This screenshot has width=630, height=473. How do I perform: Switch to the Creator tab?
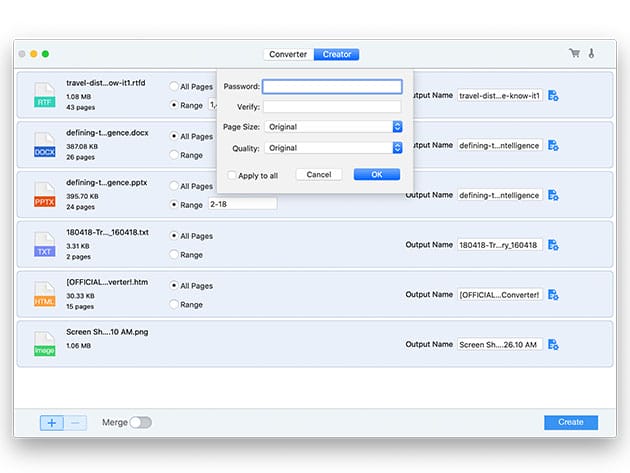click(x=336, y=54)
